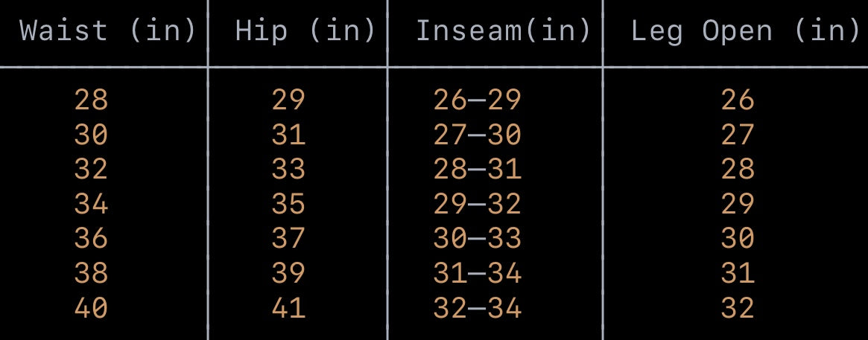Select hip value 39
The image size is (868, 340).
(x=289, y=273)
